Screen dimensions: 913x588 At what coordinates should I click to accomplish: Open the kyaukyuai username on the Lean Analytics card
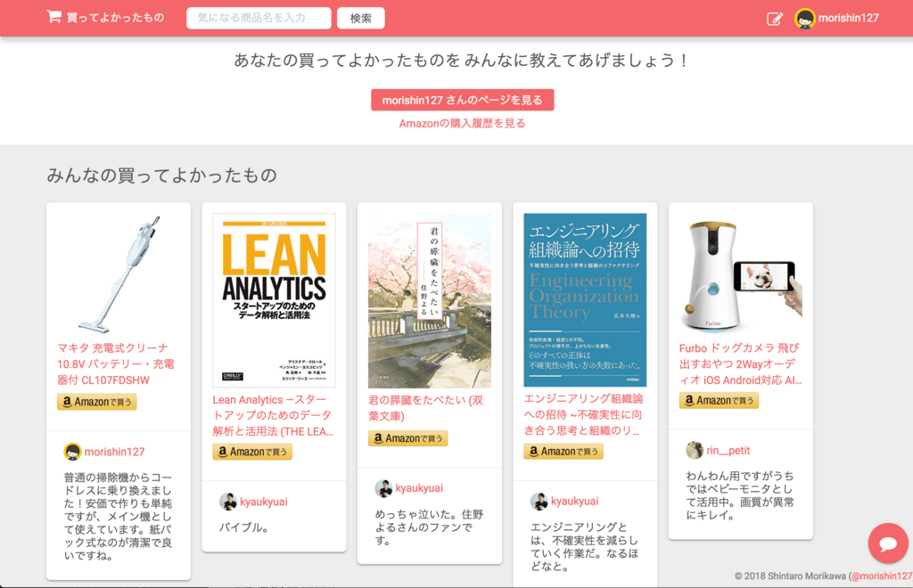264,502
